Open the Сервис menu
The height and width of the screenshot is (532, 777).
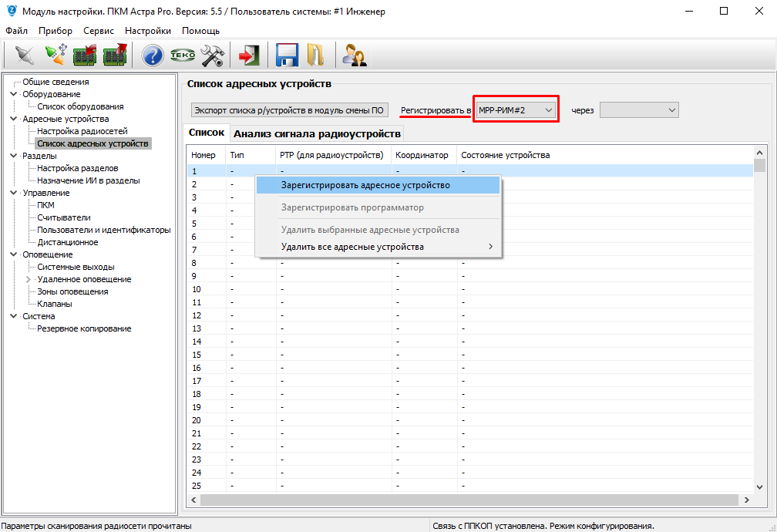(x=99, y=31)
